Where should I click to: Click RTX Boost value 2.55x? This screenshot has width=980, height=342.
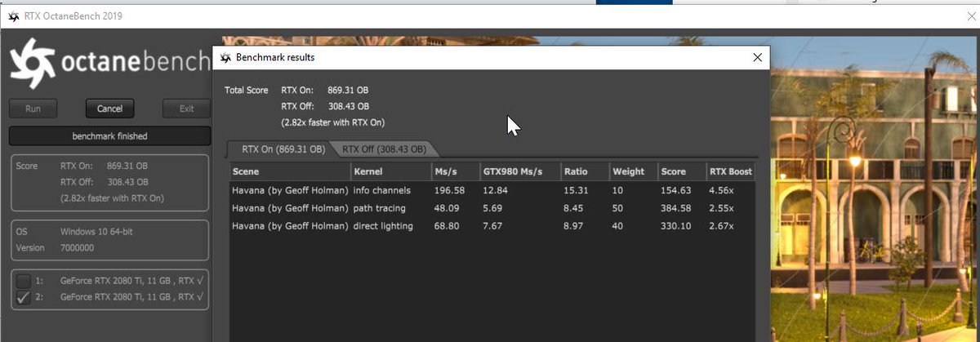(723, 208)
